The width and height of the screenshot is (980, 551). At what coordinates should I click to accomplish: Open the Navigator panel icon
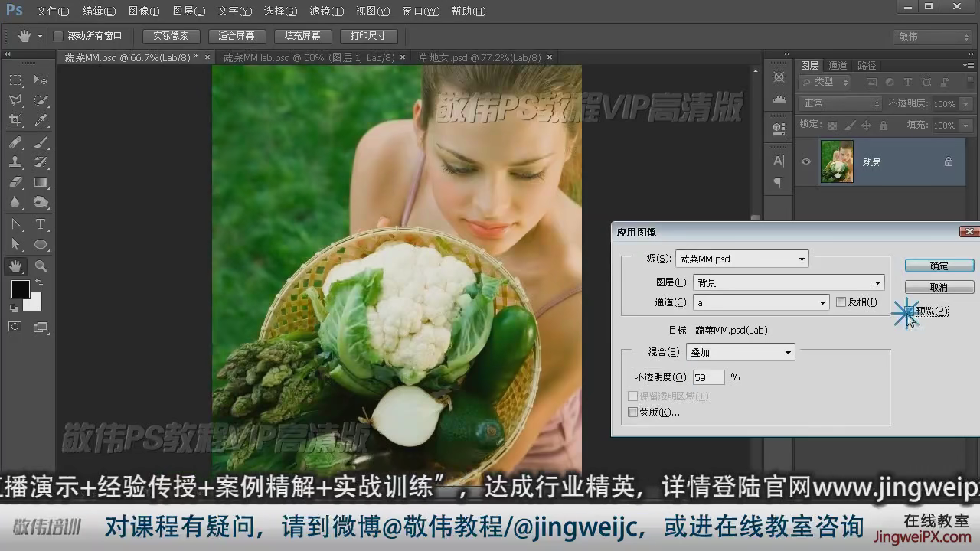(779, 77)
